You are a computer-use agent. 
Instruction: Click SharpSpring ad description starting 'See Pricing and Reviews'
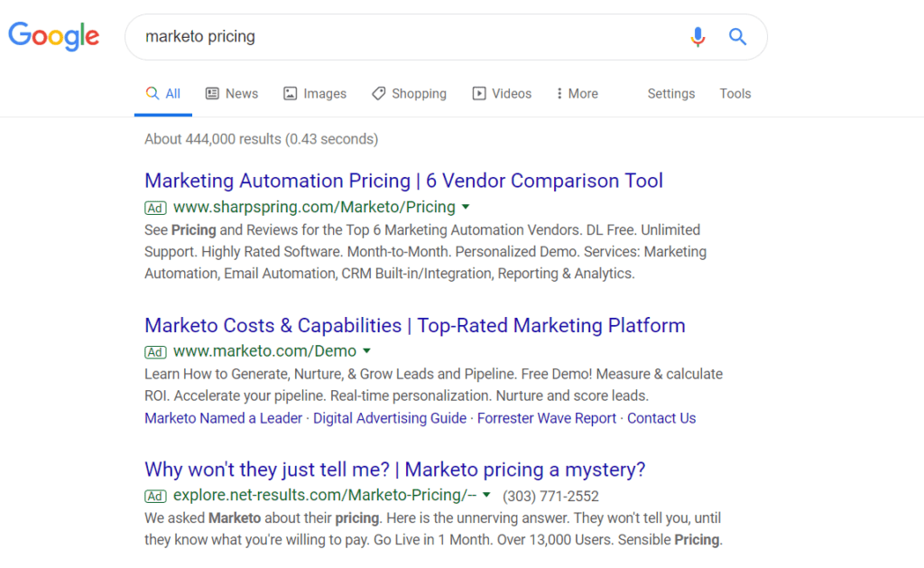coord(425,252)
